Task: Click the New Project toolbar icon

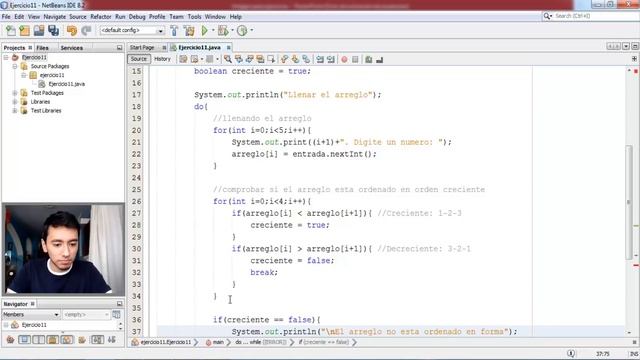Action: pos(24,31)
